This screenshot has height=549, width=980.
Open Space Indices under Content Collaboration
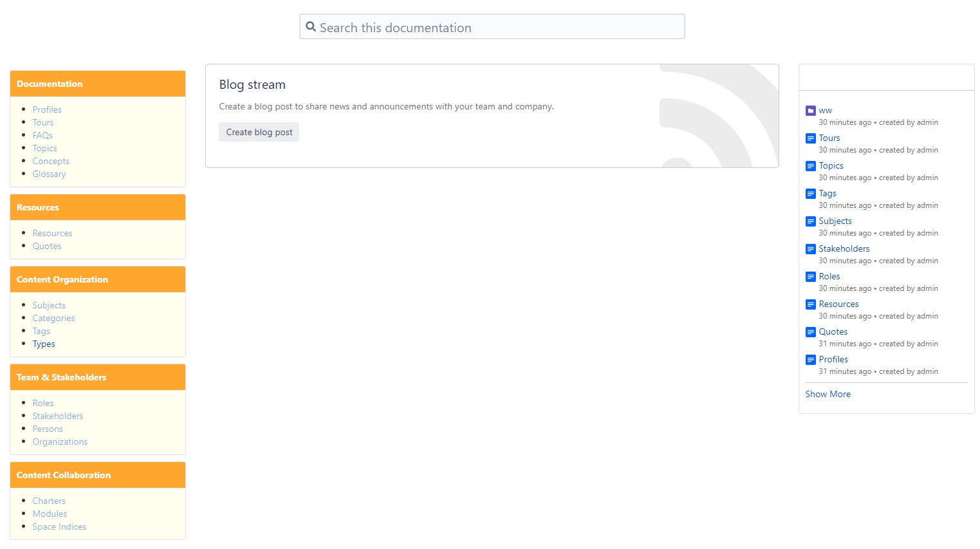[59, 526]
